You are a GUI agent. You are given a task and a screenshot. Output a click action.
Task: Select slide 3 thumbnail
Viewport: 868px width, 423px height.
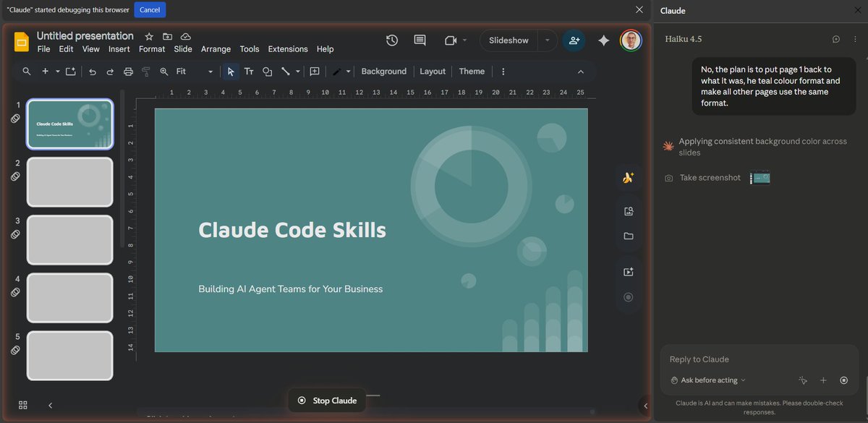(x=69, y=239)
